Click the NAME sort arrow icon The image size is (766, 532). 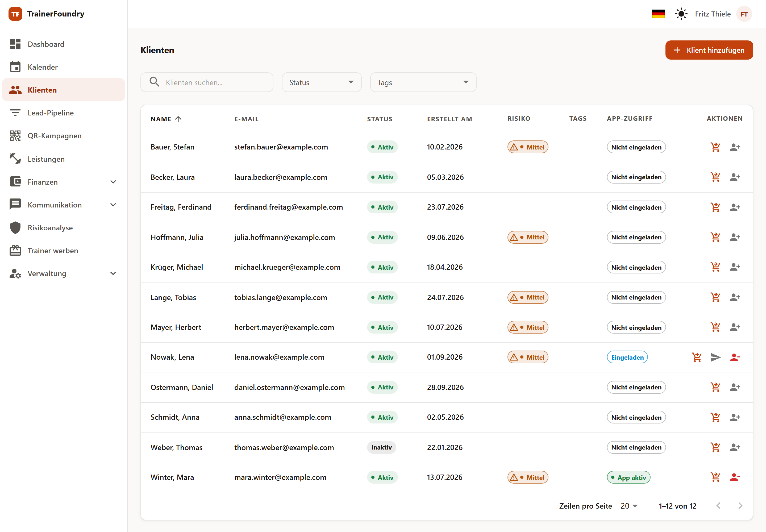point(178,119)
